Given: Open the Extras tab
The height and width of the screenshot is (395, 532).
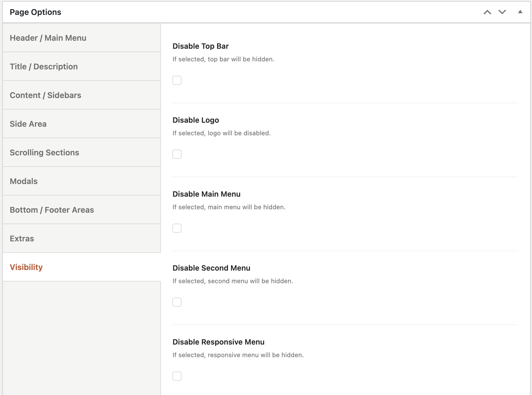Looking at the screenshot, I should coord(22,238).
